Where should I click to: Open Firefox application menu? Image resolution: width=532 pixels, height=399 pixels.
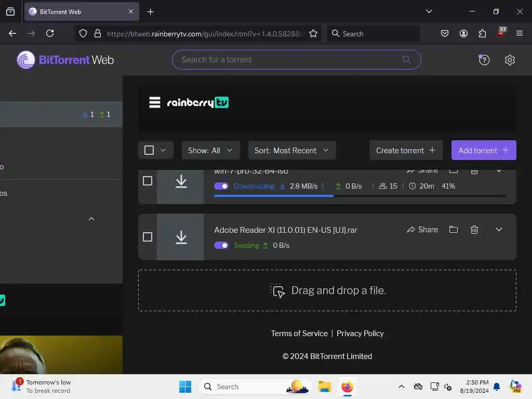[519, 33]
